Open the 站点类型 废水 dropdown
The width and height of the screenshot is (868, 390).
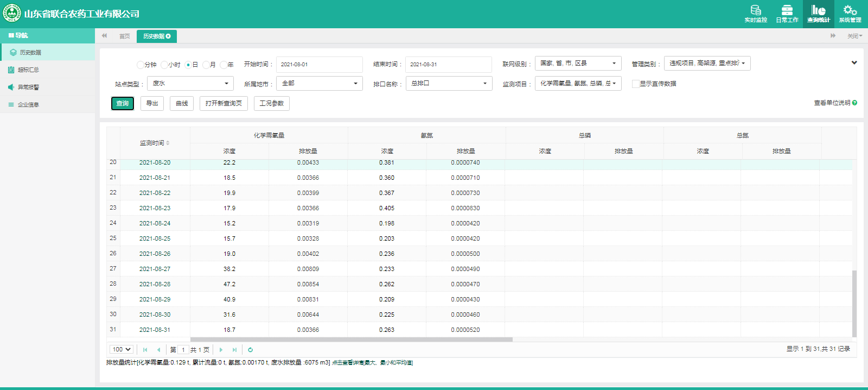point(190,84)
